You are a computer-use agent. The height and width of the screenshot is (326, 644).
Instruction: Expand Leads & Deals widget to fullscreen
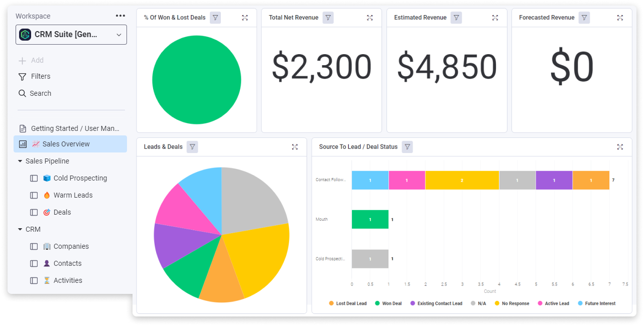[295, 147]
